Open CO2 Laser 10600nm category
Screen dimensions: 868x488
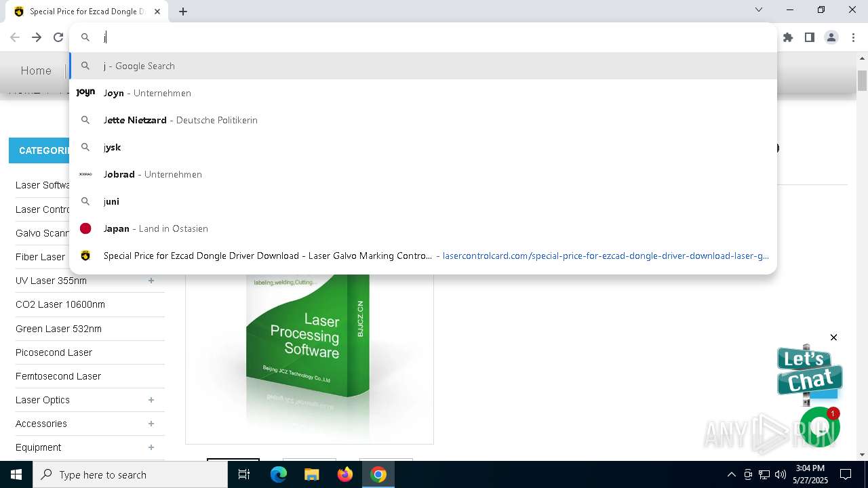tap(60, 304)
